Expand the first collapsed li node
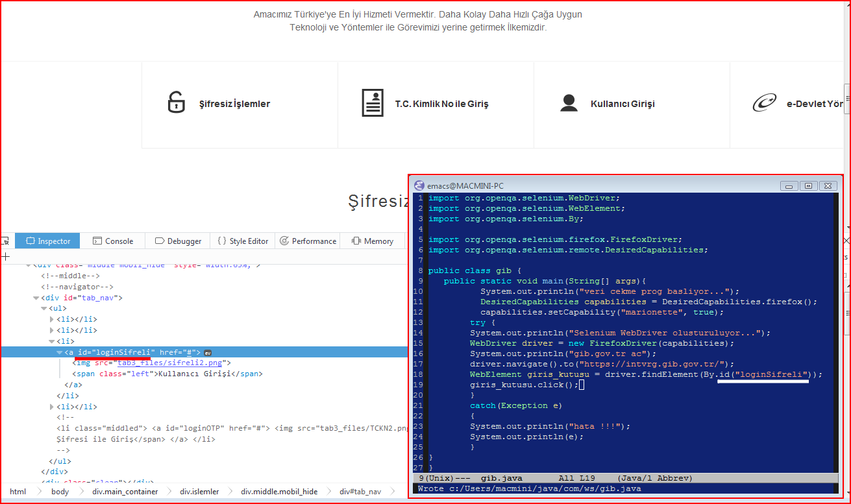Image resolution: width=851 pixels, height=504 pixels. pos(52,319)
